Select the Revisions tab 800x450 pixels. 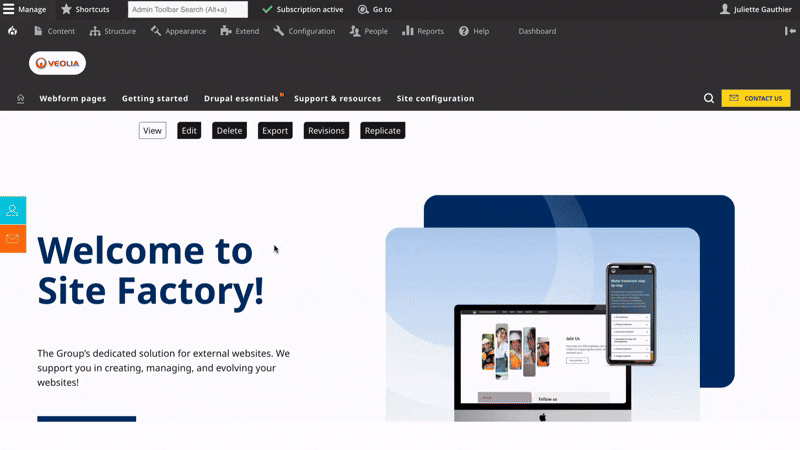[x=326, y=131]
